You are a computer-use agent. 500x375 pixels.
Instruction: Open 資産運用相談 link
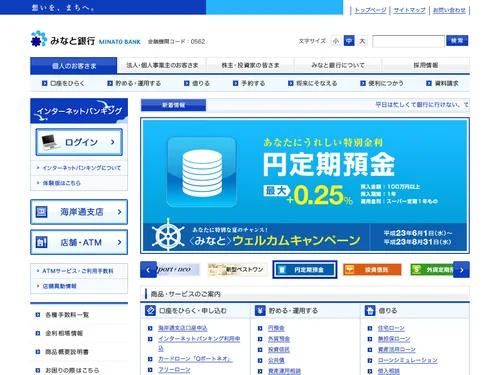(284, 371)
